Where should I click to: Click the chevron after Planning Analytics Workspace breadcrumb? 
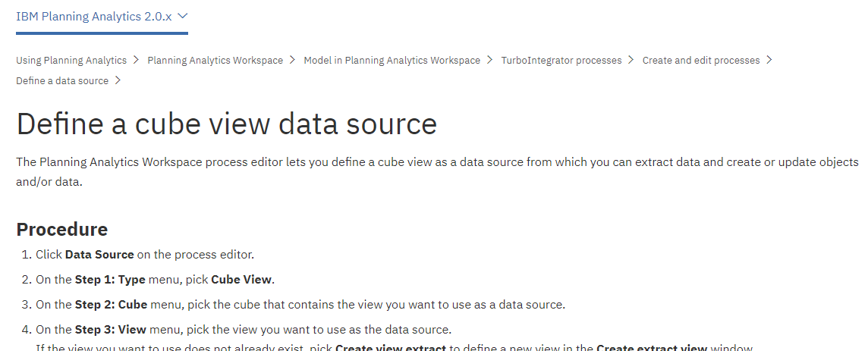(291, 60)
